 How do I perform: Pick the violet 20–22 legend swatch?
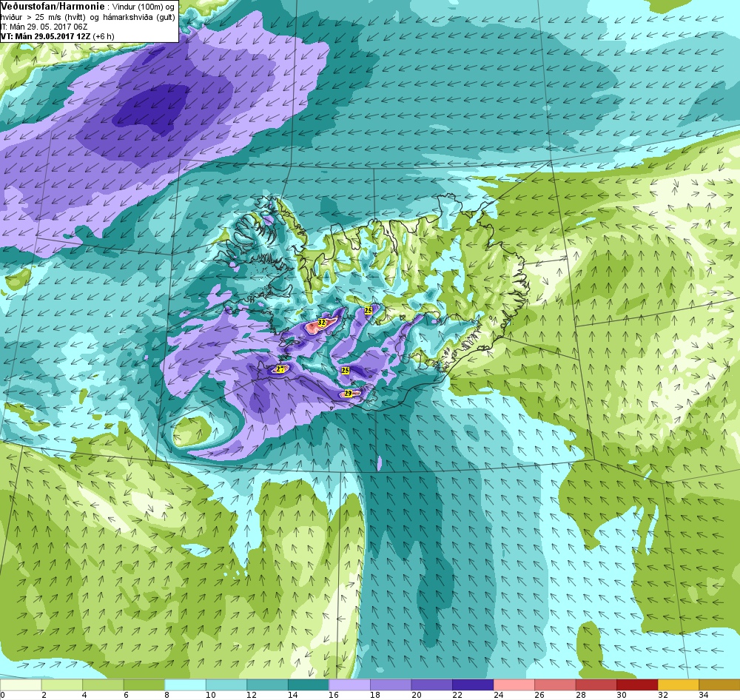tap(431, 685)
